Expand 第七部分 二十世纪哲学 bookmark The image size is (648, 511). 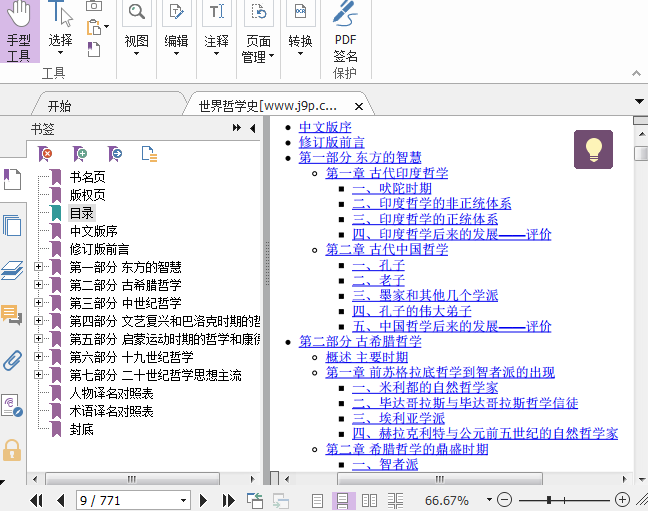pyautogui.click(x=38, y=375)
